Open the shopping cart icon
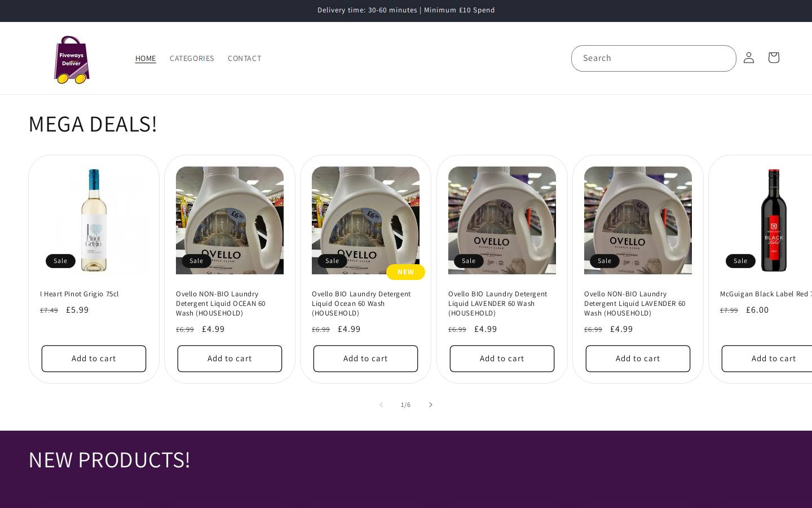 [x=774, y=58]
